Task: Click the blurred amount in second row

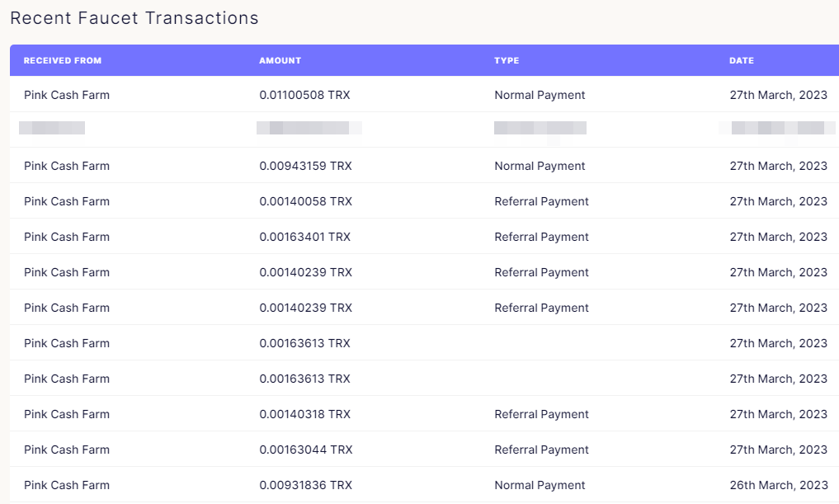Action: [309, 128]
